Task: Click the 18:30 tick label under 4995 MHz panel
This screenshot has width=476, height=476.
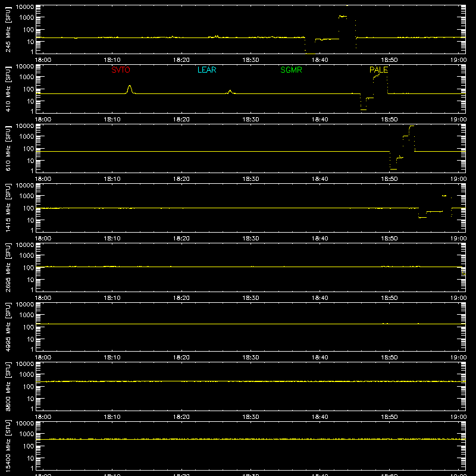Action: point(250,358)
